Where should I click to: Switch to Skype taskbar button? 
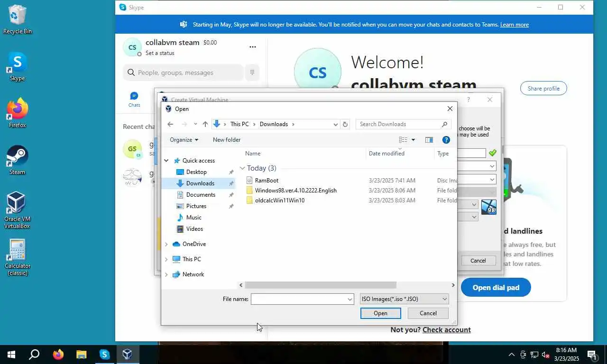click(104, 354)
